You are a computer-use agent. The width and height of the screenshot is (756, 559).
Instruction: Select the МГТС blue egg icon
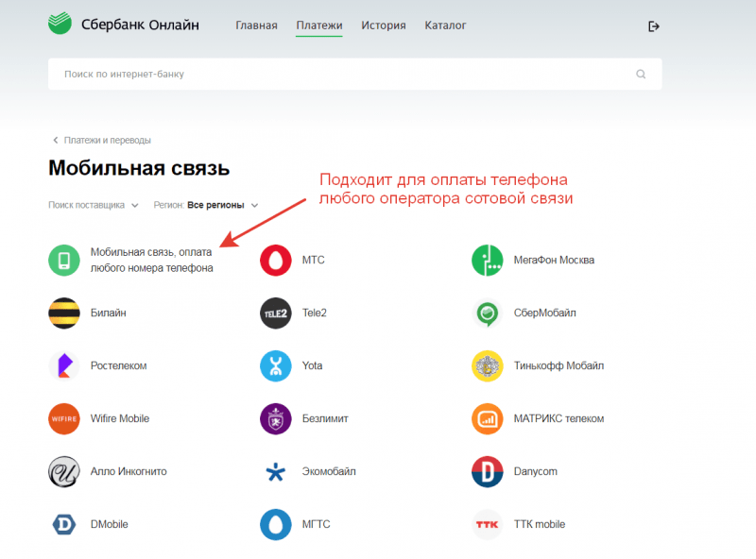[x=276, y=524]
